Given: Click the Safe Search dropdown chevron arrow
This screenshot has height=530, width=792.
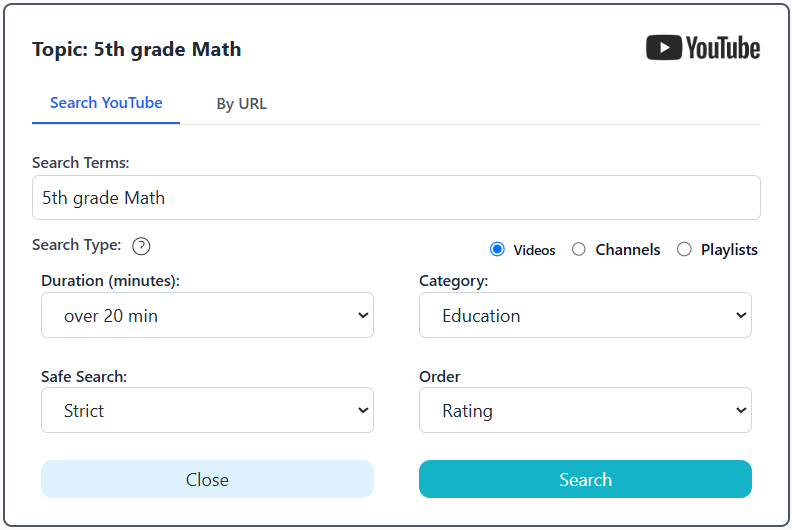Looking at the screenshot, I should 362,410.
